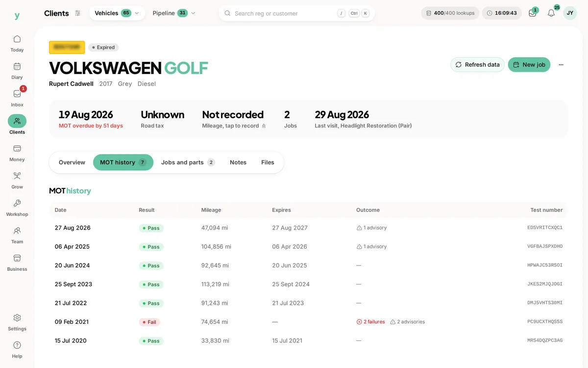Expand the Vehicles dropdown
The height and width of the screenshot is (368, 588).
(x=117, y=13)
